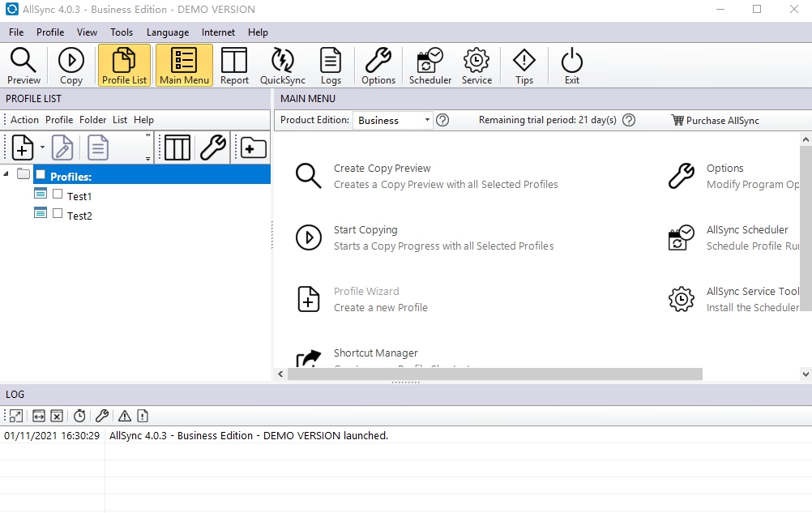Check the Test1 profile checkbox
This screenshot has width=812, height=513.
pyautogui.click(x=58, y=195)
